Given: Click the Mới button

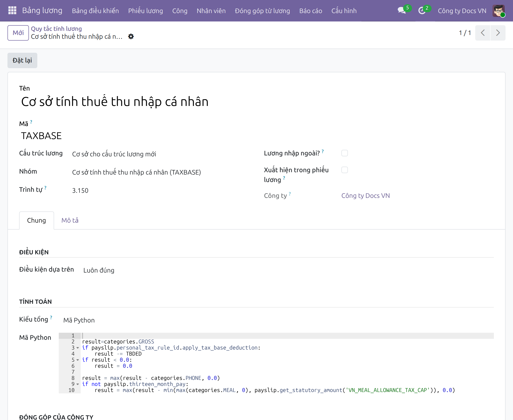Looking at the screenshot, I should (x=18, y=33).
